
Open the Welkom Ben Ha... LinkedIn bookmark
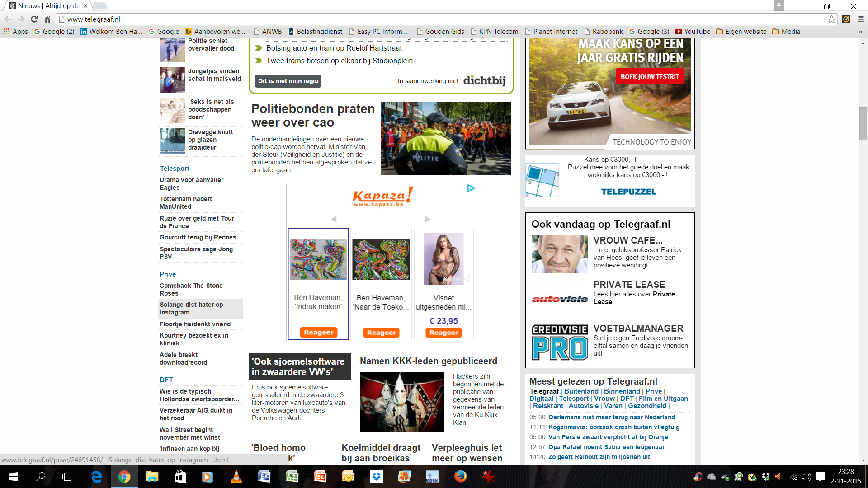(111, 32)
